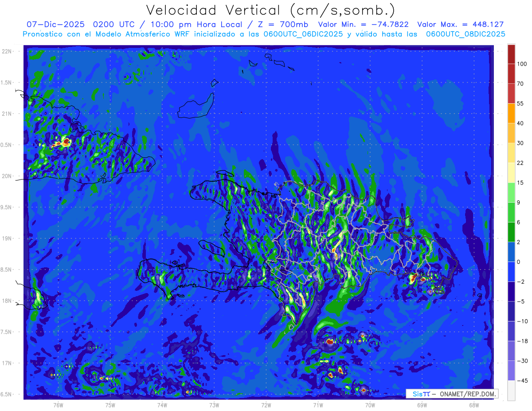Image resolution: width=532 pixels, height=411 pixels.
Task: Click the colorbar value '40'
Action: 521,123
